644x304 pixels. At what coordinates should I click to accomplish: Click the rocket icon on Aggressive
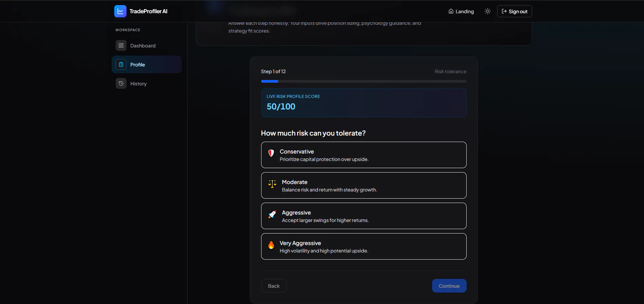point(272,214)
